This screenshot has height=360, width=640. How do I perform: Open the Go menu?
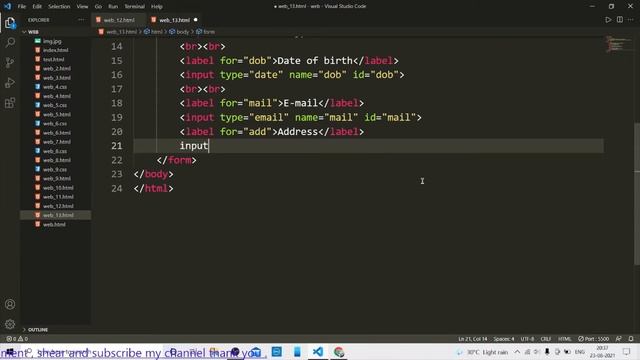pyautogui.click(x=98, y=6)
